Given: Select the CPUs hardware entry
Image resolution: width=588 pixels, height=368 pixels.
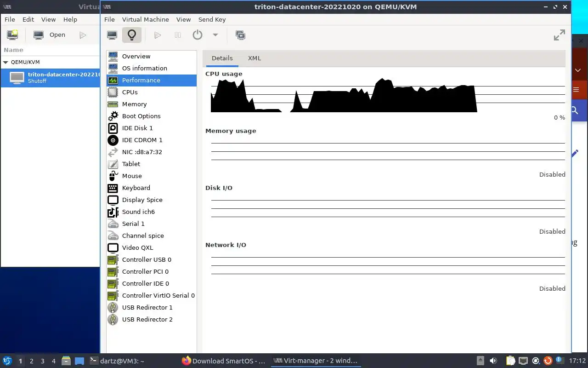Looking at the screenshot, I should click(152, 92).
